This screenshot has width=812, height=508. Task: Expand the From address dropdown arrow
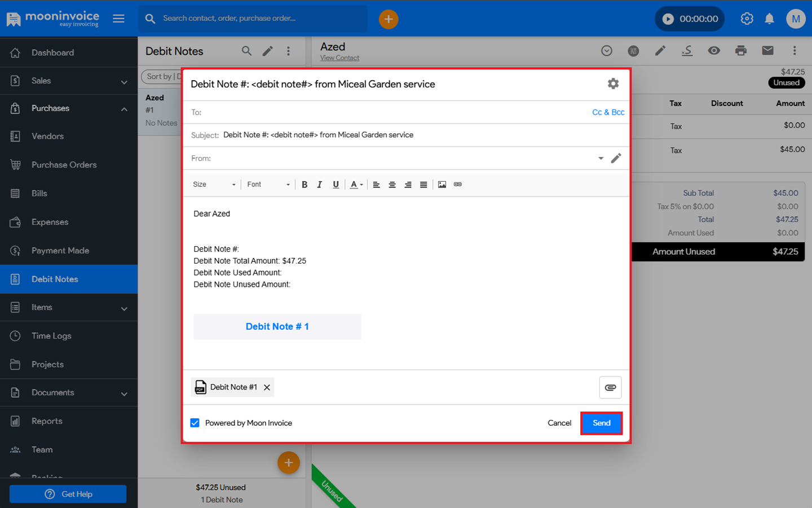pyautogui.click(x=601, y=159)
